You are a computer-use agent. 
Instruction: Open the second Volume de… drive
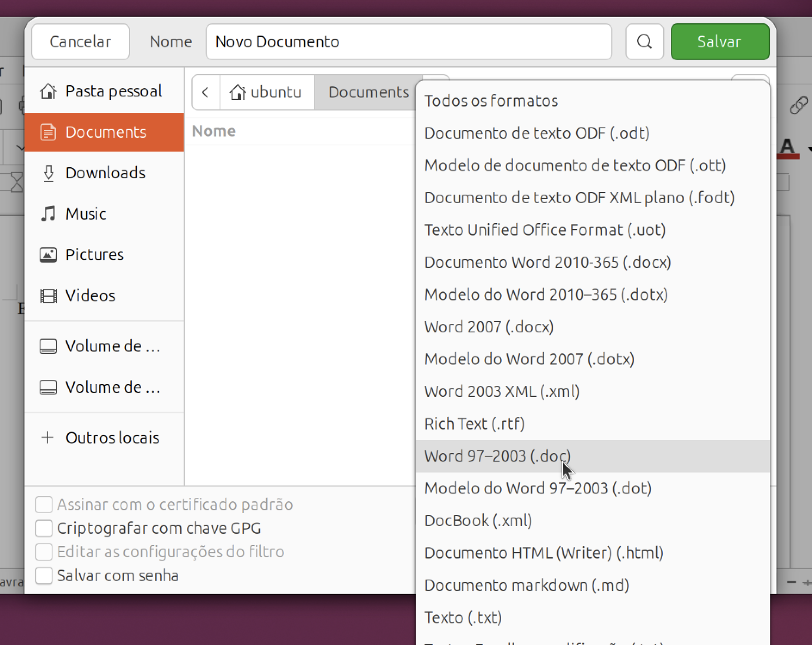tap(104, 387)
